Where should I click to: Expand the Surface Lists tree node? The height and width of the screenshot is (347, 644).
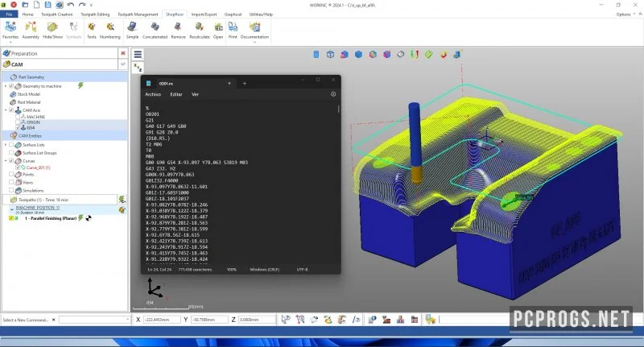(x=6, y=145)
